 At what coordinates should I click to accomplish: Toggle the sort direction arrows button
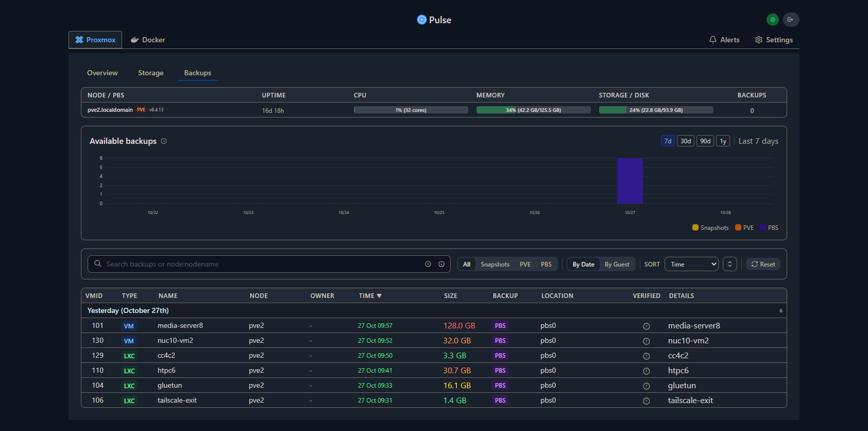(x=729, y=264)
